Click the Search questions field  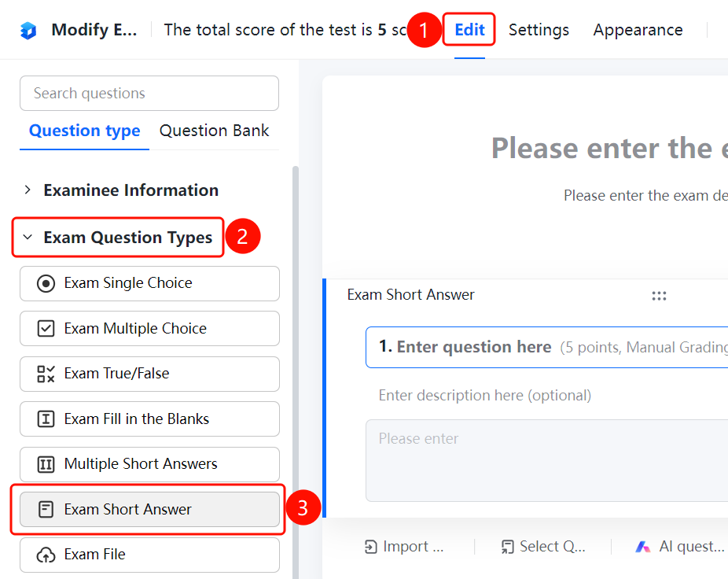click(149, 94)
